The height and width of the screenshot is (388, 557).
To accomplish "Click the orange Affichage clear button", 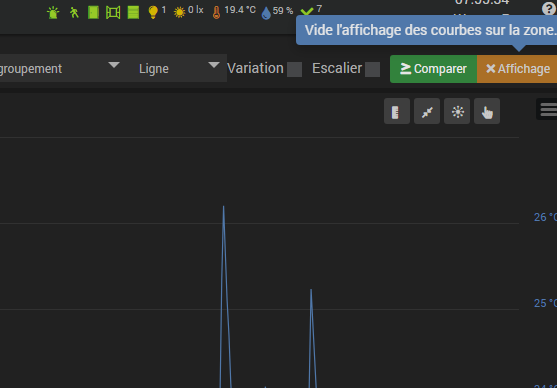I will coord(517,69).
